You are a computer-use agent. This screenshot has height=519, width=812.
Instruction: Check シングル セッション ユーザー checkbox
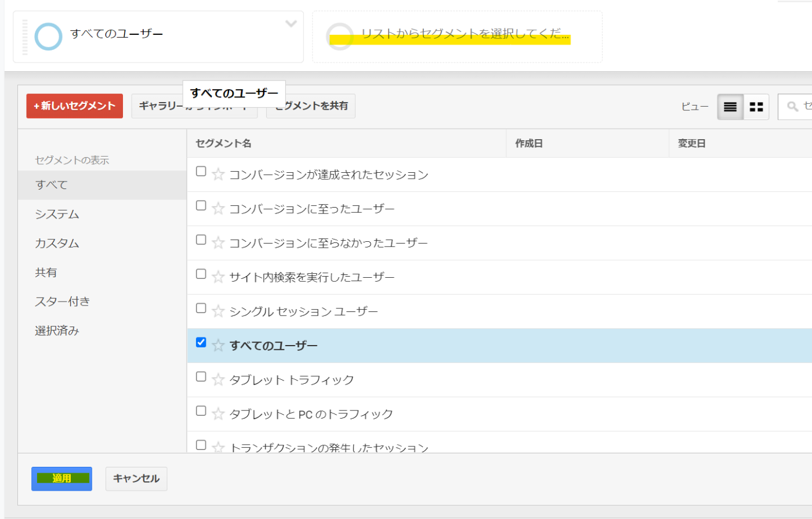click(201, 308)
